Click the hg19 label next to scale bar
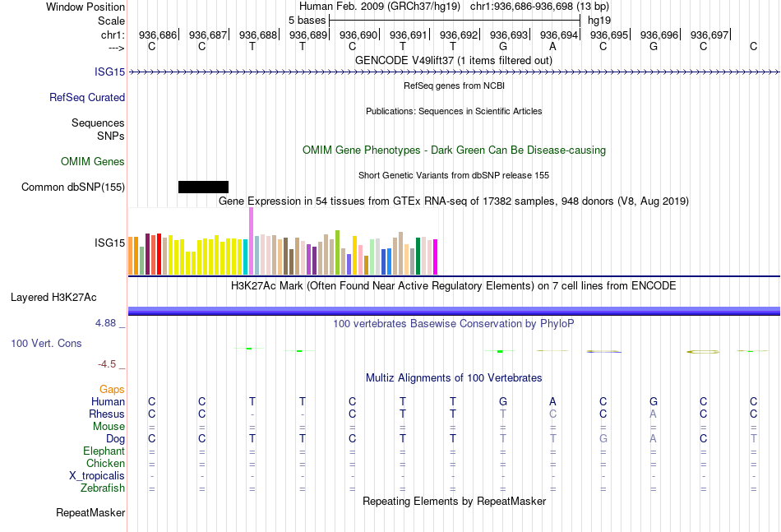Screen dimensions: 781x532 [599, 21]
